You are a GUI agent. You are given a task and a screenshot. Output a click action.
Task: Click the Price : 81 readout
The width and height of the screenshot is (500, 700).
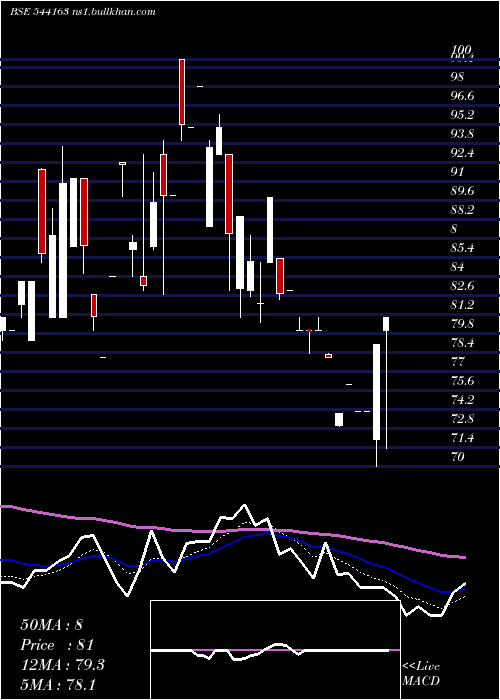[57, 645]
